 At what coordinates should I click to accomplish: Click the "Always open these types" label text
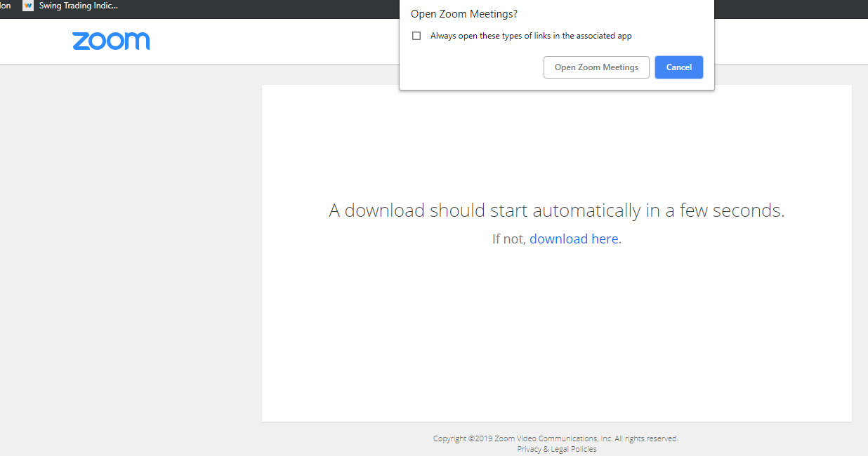tap(530, 36)
